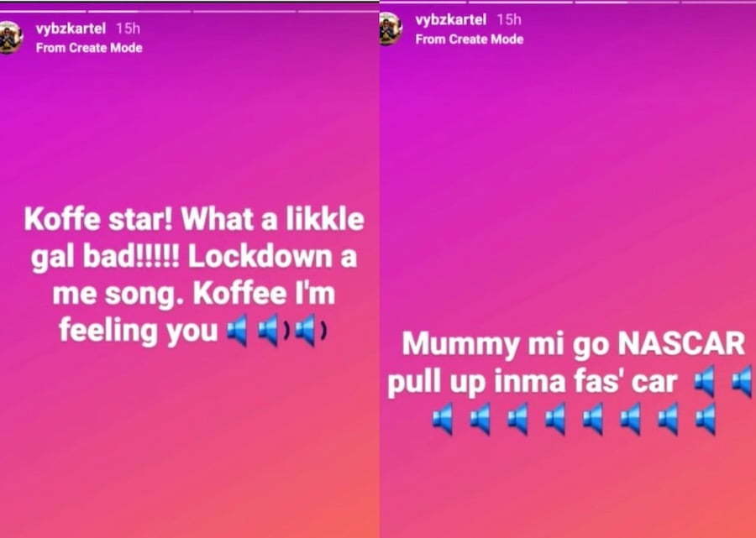This screenshot has height=538, width=756.
Task: Jump to last progress segment of left story
Action: (338, 11)
